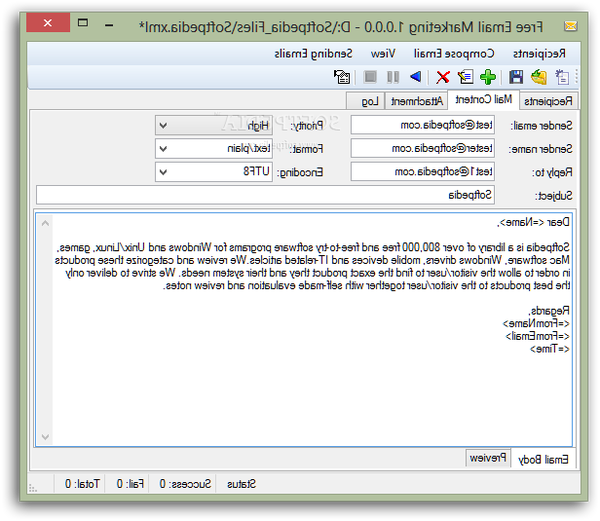The height and width of the screenshot is (521, 600).
Task: Click the settings options toolbar icon
Action: (343, 76)
